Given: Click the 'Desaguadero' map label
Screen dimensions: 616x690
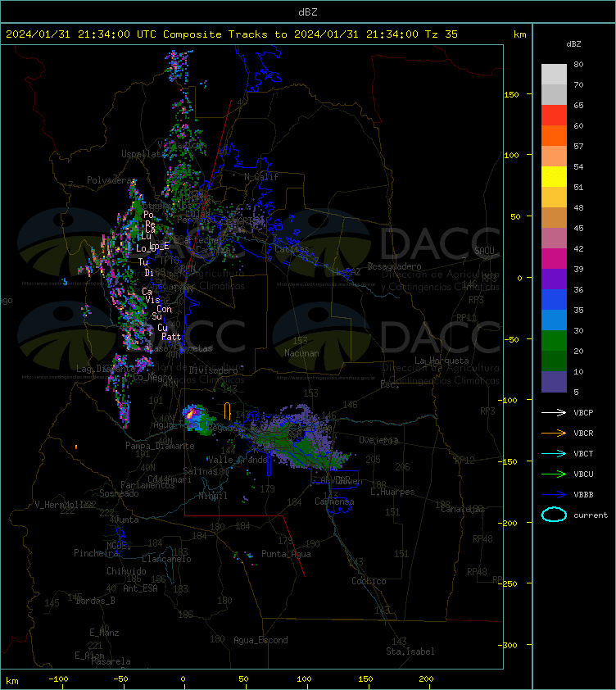Looking at the screenshot, I should [x=394, y=266].
